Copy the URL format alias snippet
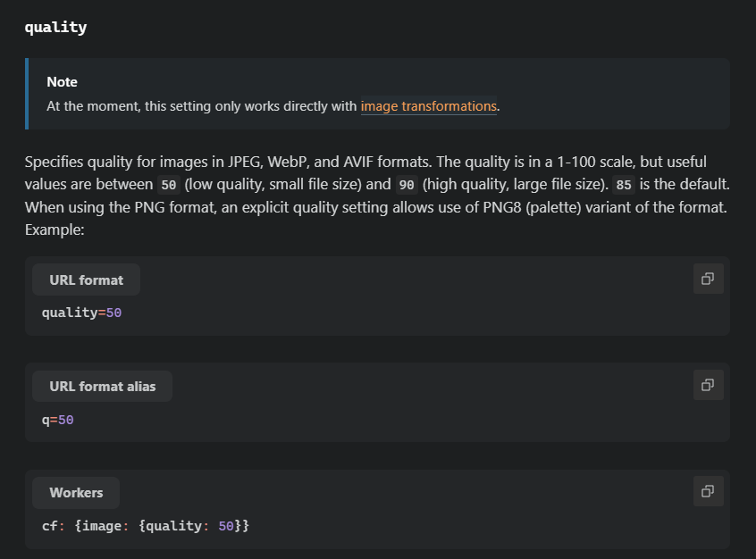756x559 pixels. coord(708,385)
